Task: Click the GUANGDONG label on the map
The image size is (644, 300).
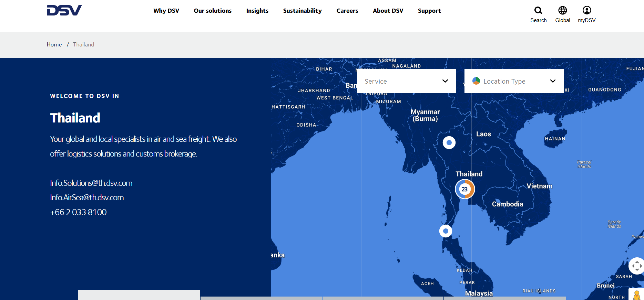Action: pyautogui.click(x=605, y=89)
